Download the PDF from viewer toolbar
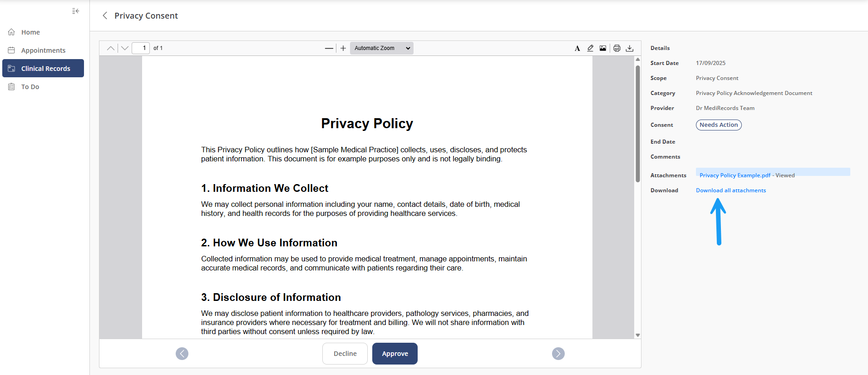Image resolution: width=868 pixels, height=375 pixels. [630, 48]
